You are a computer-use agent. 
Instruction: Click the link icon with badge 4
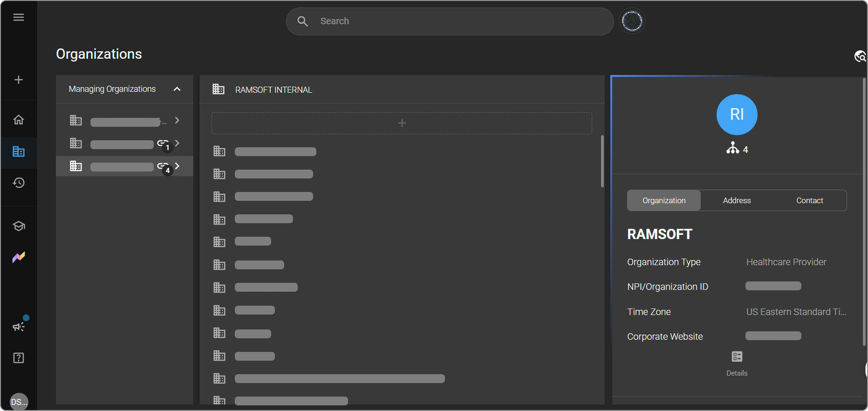click(163, 166)
